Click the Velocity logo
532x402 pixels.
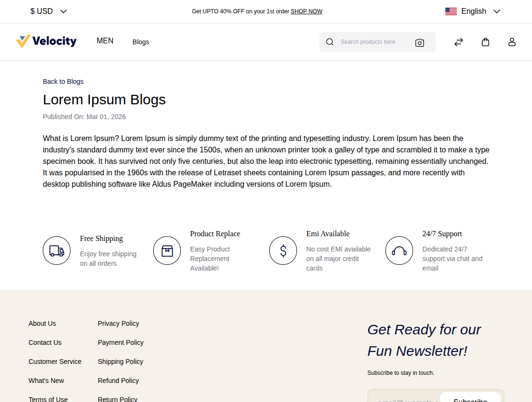[x=46, y=41]
